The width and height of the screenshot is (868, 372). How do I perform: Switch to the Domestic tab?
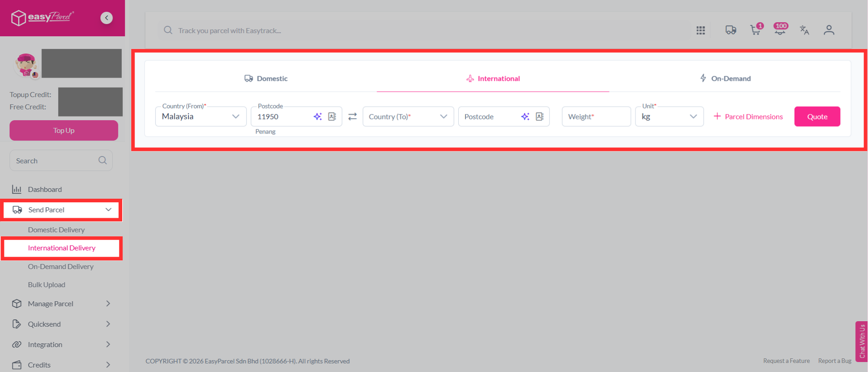[266, 78]
